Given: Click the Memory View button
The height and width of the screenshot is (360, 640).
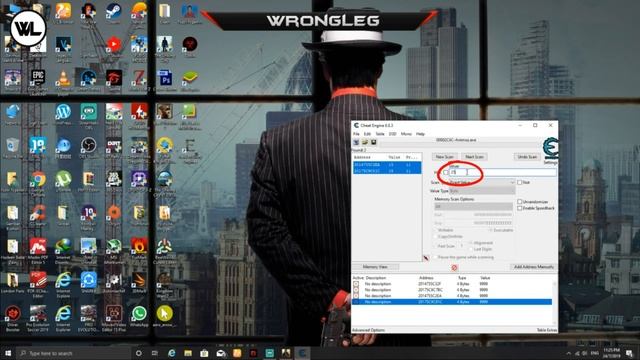Looking at the screenshot, I should pyautogui.click(x=375, y=267).
